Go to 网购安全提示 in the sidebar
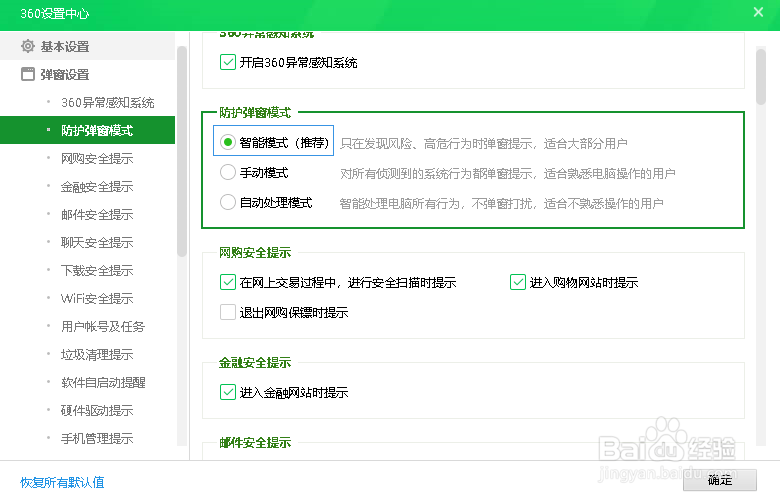Screen dimensions: 780x500 [97, 159]
